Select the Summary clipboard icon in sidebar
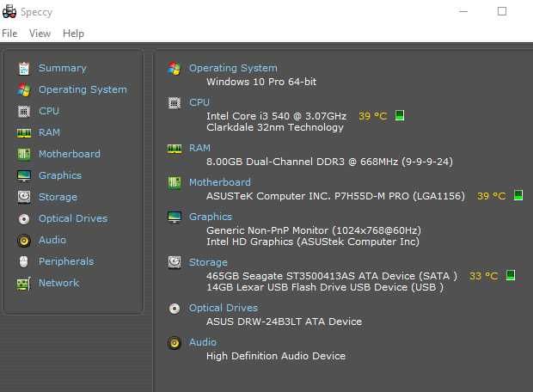This screenshot has height=392, width=533. tap(24, 68)
